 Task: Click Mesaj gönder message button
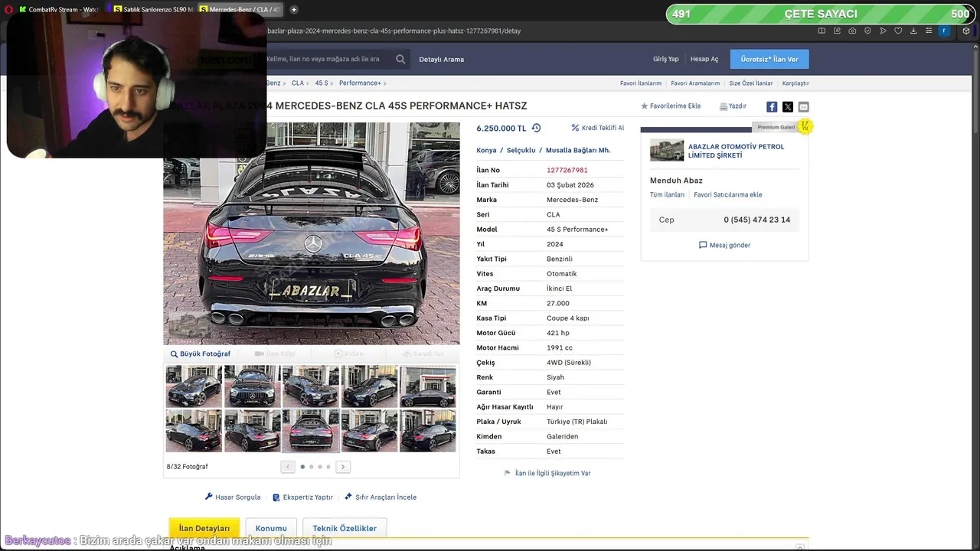point(724,245)
